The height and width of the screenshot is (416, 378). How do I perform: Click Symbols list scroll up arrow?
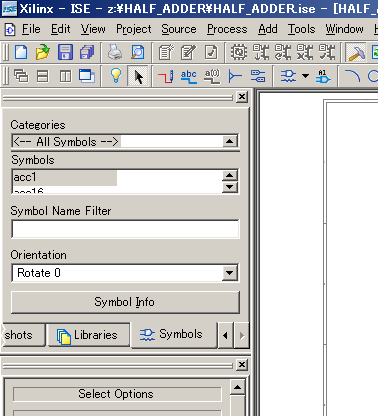(x=229, y=176)
